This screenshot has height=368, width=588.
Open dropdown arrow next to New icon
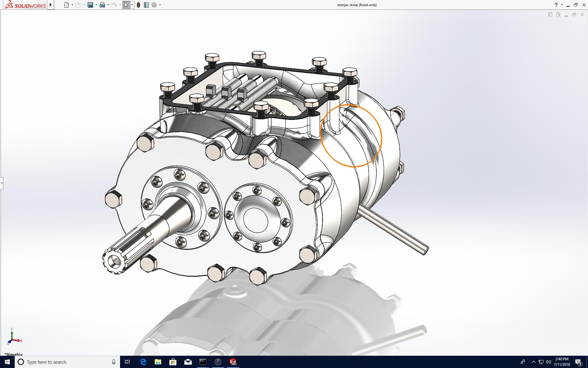pyautogui.click(x=72, y=5)
